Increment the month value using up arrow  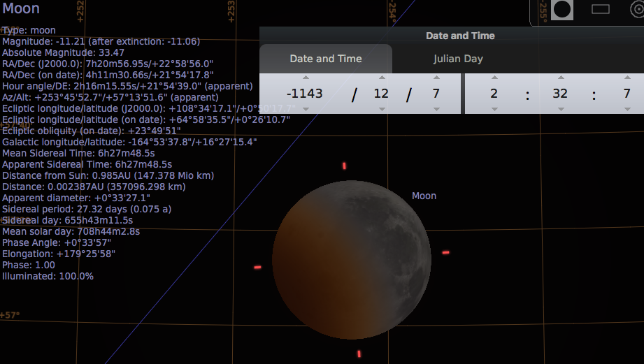click(381, 78)
